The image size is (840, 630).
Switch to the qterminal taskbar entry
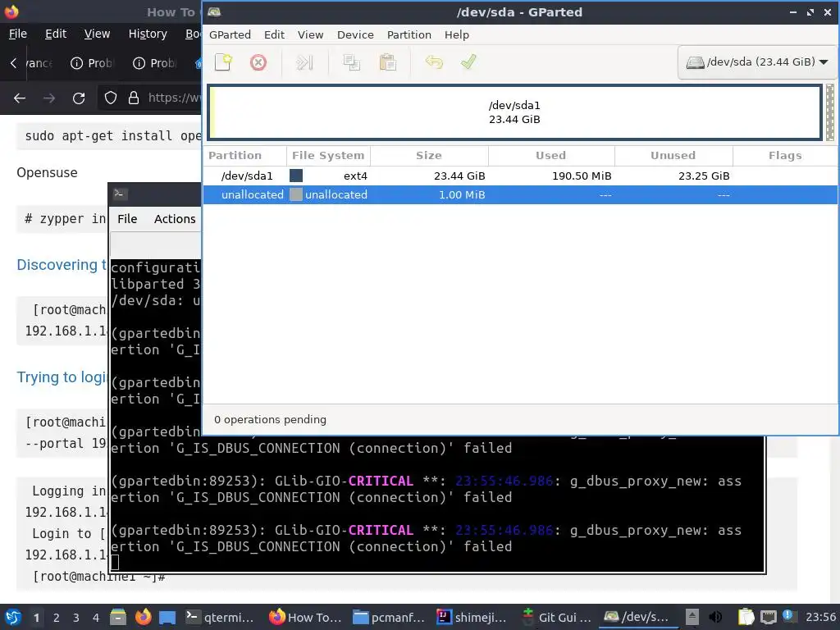220,617
